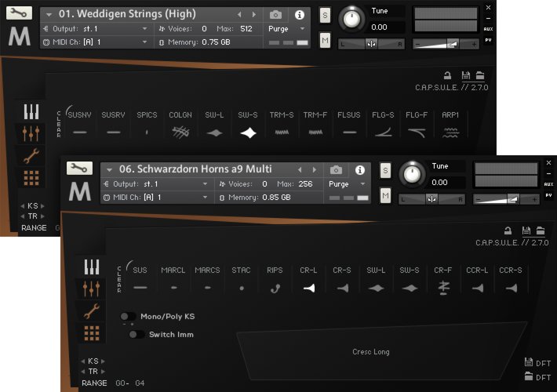
Task: Solo the Schwarzdorn Horns instrument
Action: click(385, 170)
